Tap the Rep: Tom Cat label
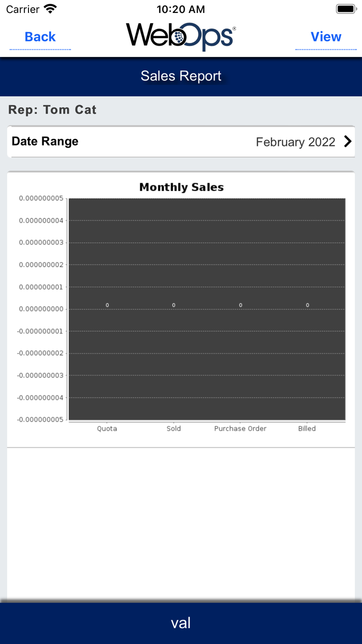 point(52,110)
